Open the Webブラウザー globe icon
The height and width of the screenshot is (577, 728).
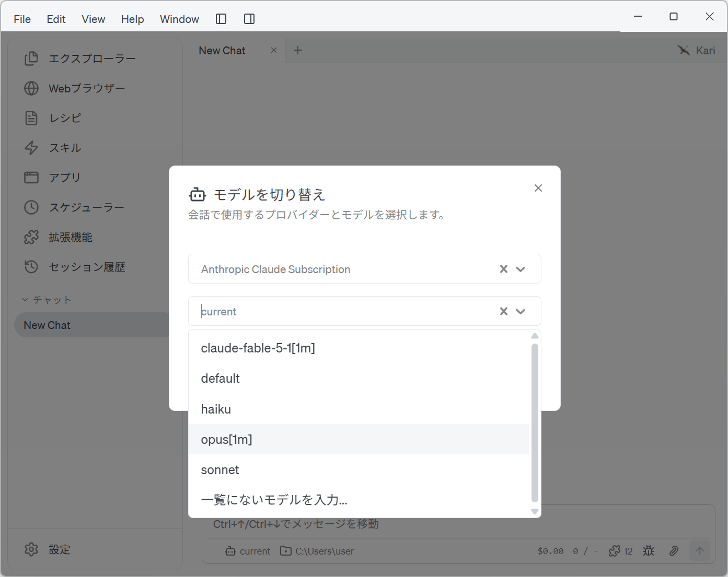[x=31, y=88]
